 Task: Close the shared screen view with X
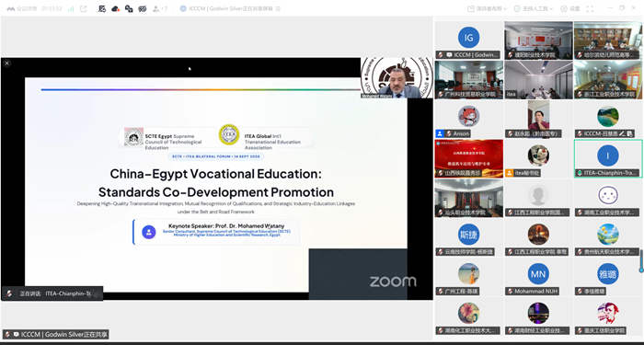[6, 63]
